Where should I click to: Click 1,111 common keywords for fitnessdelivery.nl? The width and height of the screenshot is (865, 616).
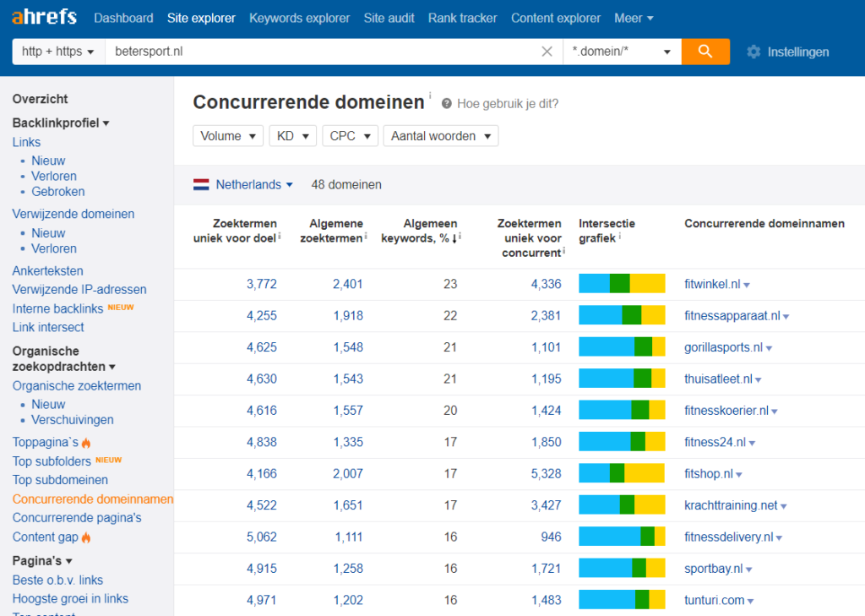(349, 537)
